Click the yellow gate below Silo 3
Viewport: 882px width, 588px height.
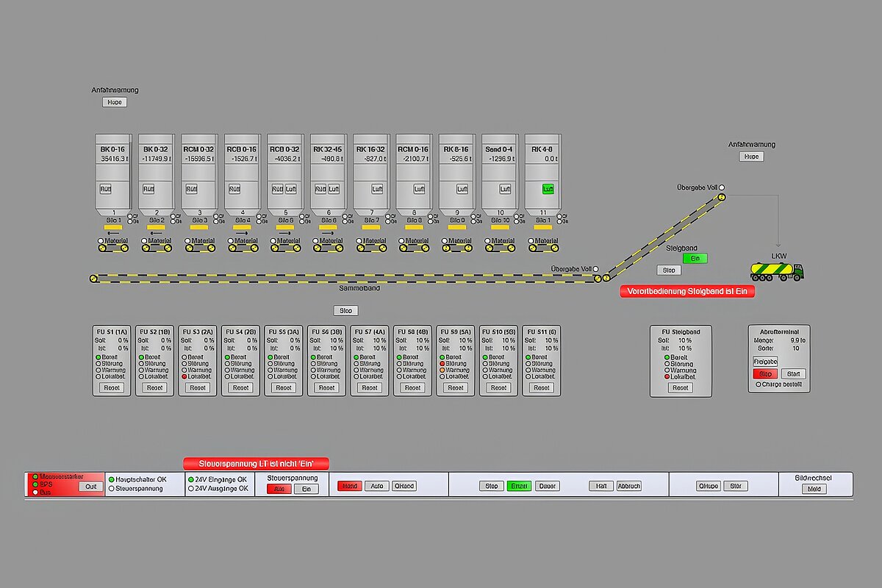pyautogui.click(x=198, y=228)
